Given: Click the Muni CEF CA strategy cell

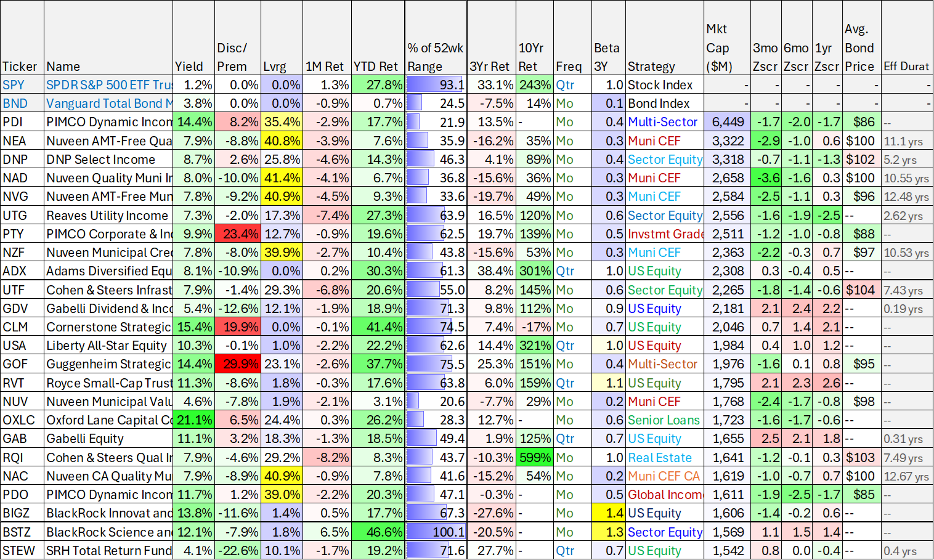Looking at the screenshot, I should [x=665, y=476].
